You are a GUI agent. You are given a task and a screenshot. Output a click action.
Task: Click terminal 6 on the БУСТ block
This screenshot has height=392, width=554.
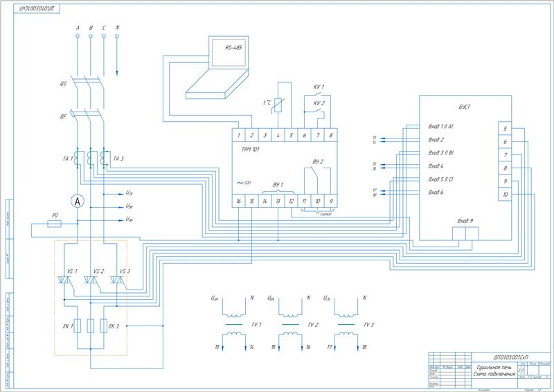pos(505,142)
